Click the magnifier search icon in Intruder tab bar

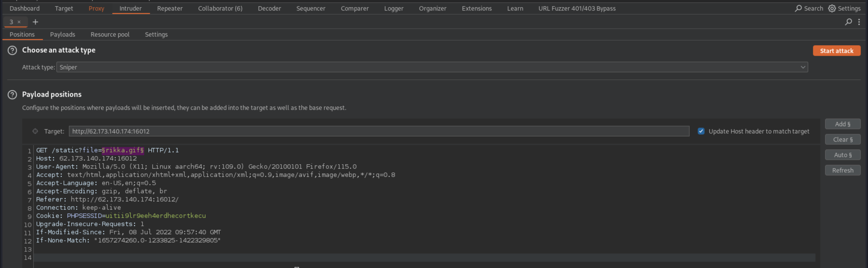pyautogui.click(x=848, y=22)
